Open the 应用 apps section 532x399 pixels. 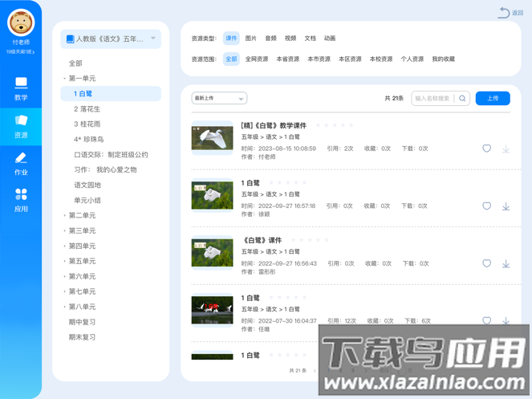coord(21,200)
